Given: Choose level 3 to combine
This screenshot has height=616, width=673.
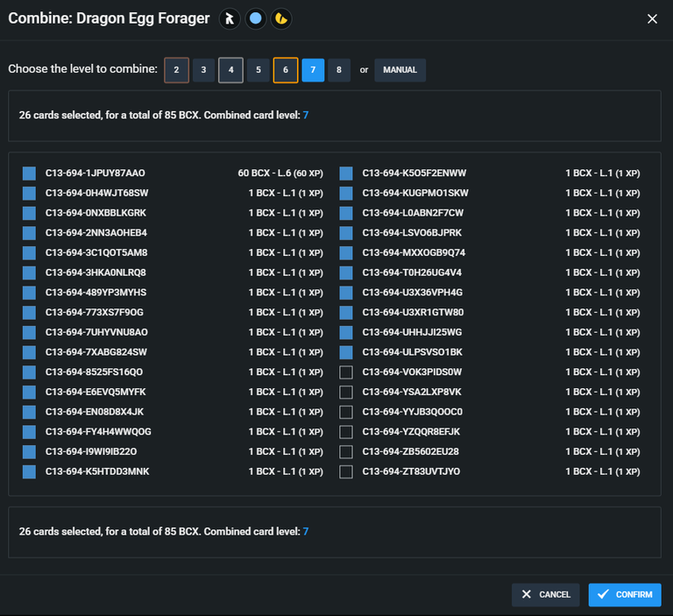Looking at the screenshot, I should point(203,70).
